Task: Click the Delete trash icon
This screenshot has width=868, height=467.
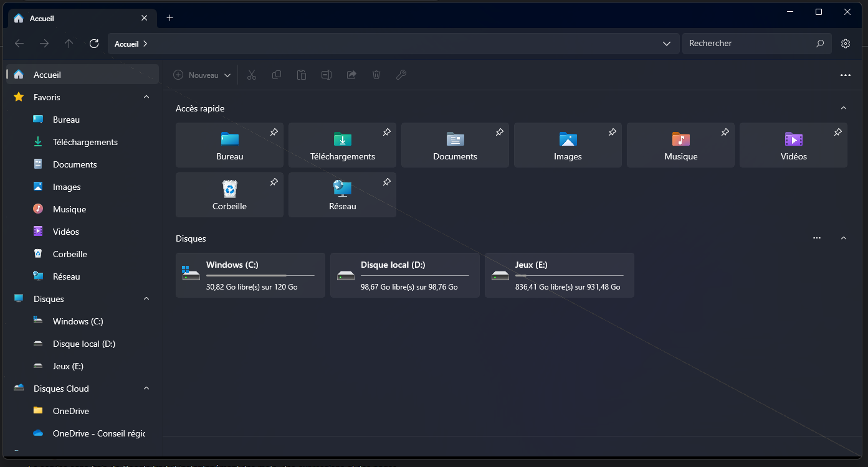Action: [x=376, y=75]
